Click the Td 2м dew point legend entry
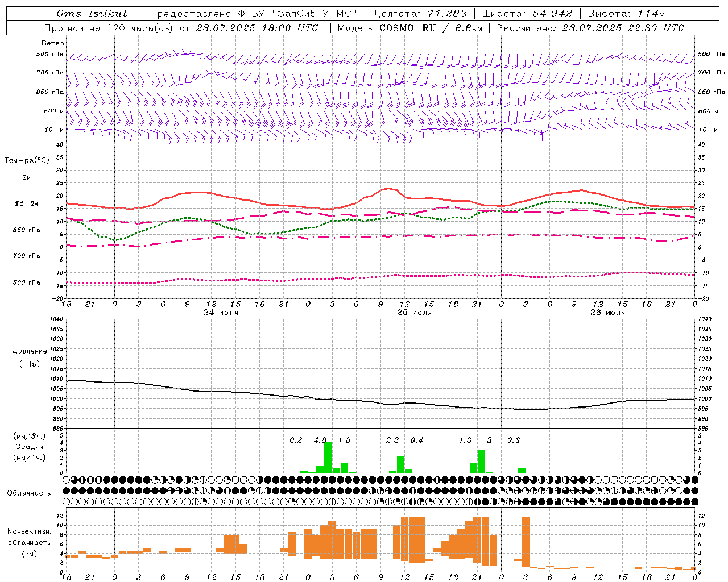Screen dimensions: 728x582 point(27,203)
